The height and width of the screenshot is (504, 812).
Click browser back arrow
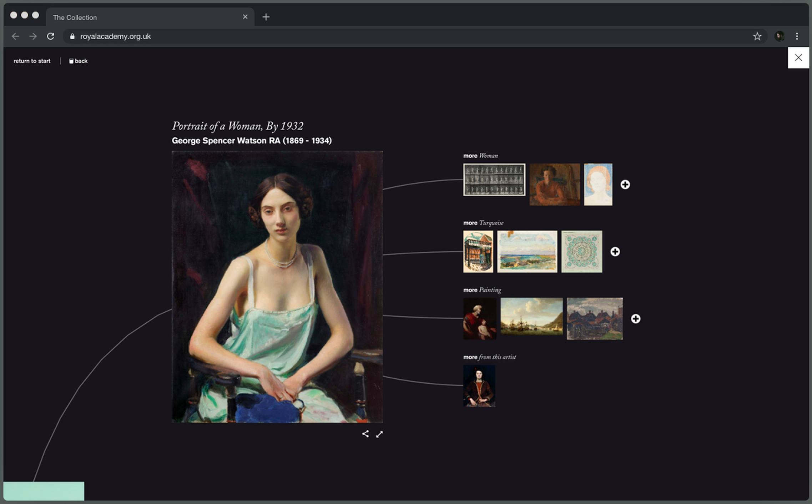point(15,36)
